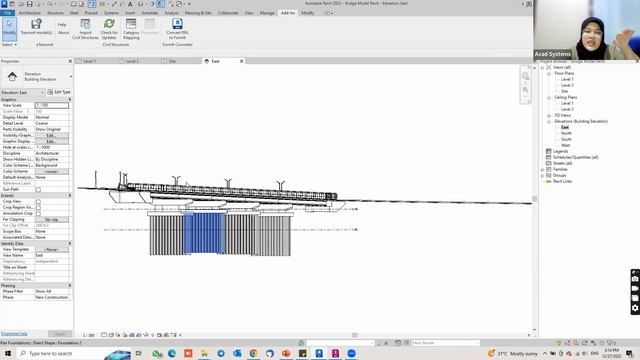Open the Properties help link
The image size is (640, 360).
click(14, 334)
